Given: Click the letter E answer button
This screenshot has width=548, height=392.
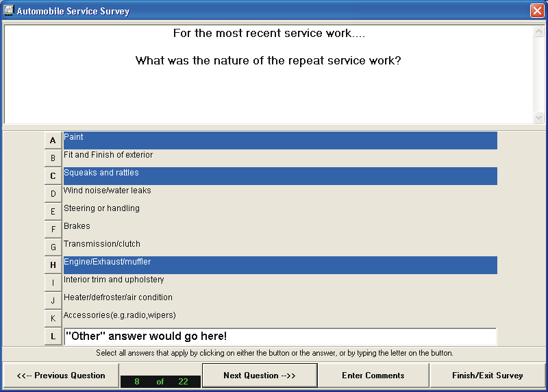Looking at the screenshot, I should click(x=53, y=212).
